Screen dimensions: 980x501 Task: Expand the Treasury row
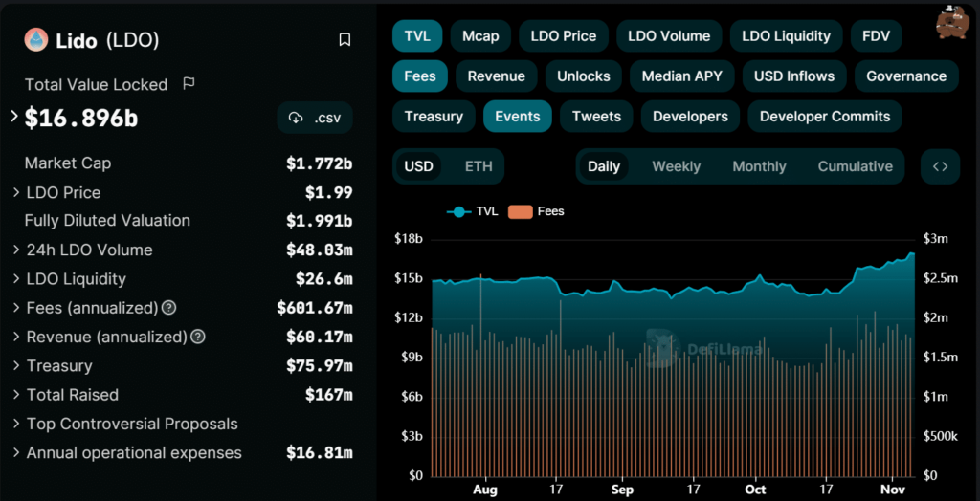tap(16, 366)
